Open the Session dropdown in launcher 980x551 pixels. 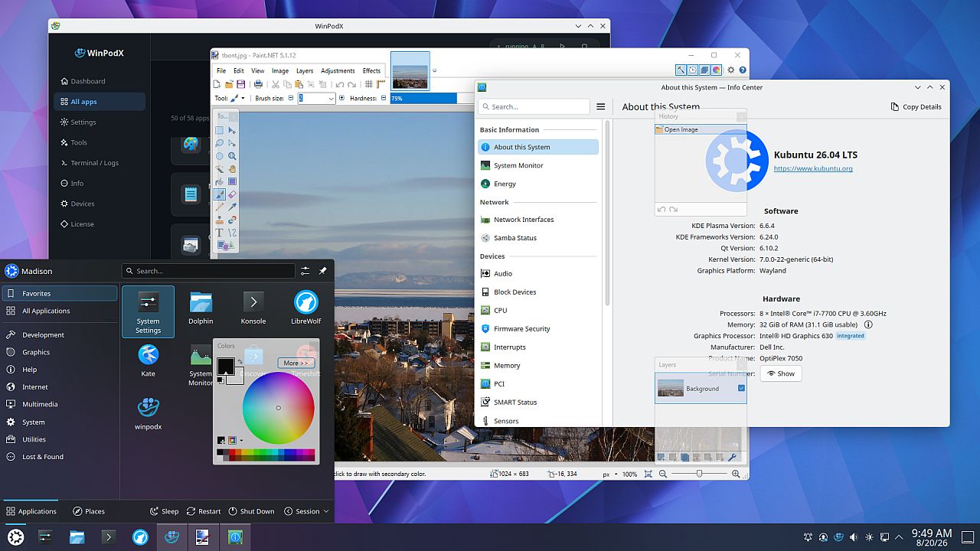pos(306,511)
